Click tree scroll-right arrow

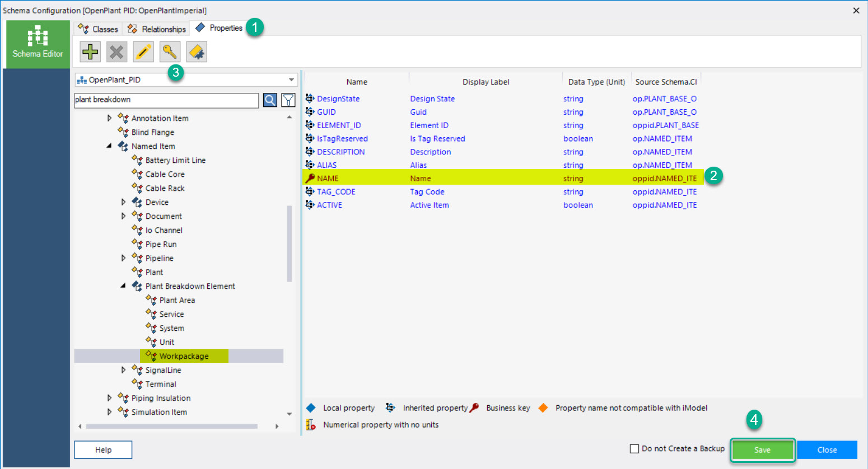point(277,426)
